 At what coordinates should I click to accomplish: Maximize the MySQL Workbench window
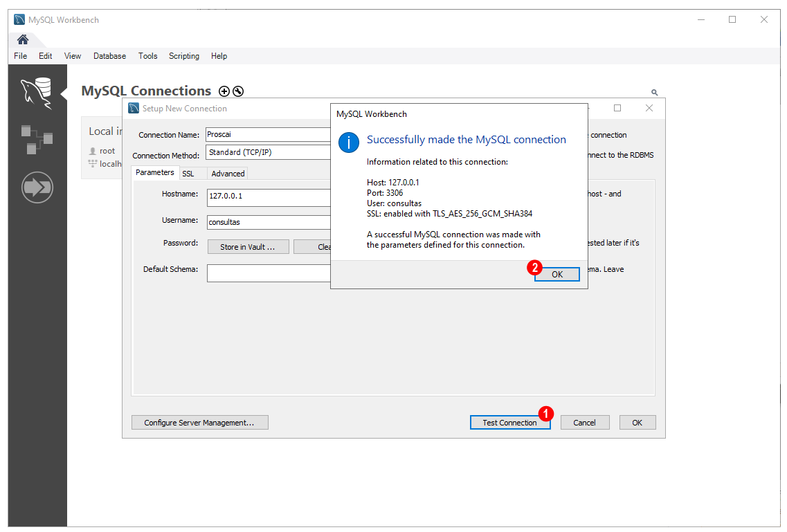click(732, 19)
